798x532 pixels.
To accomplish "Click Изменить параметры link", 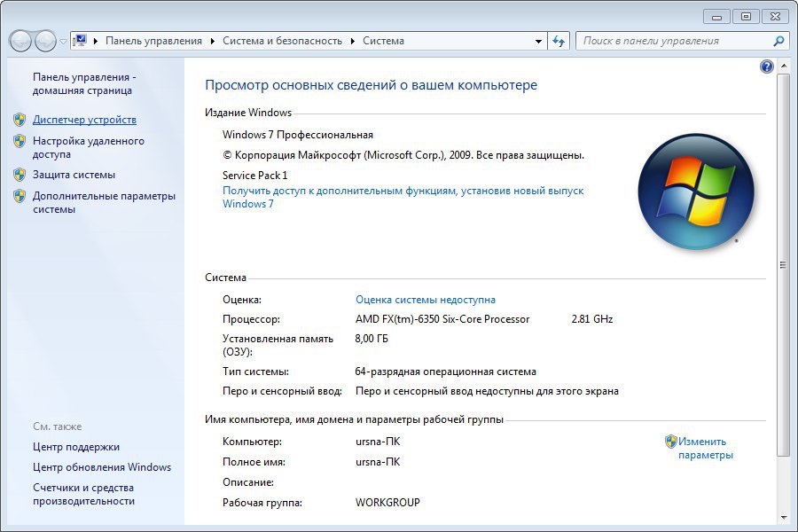I will (x=706, y=448).
